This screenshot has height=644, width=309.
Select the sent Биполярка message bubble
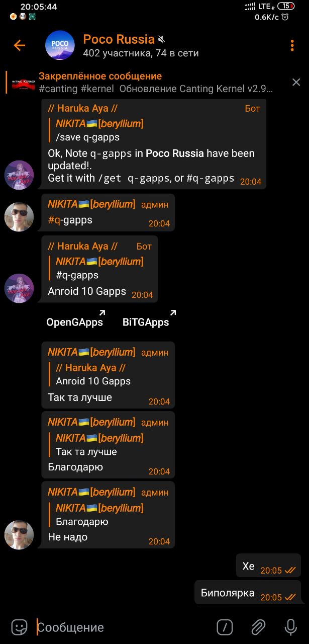[x=248, y=592]
